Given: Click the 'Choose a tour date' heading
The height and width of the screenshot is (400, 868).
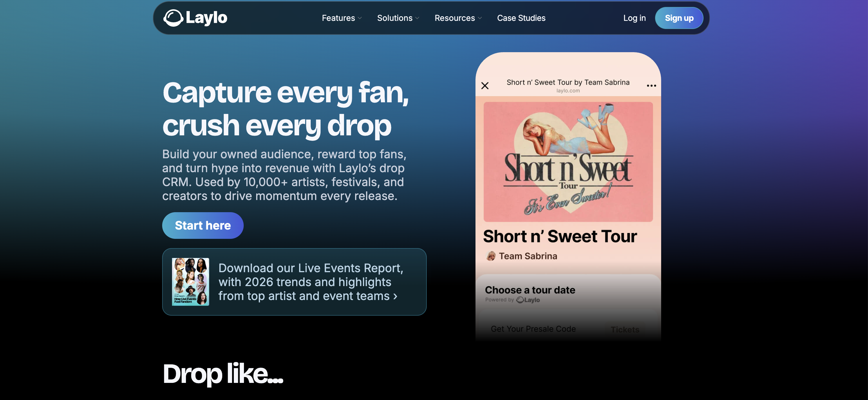Looking at the screenshot, I should pyautogui.click(x=530, y=290).
